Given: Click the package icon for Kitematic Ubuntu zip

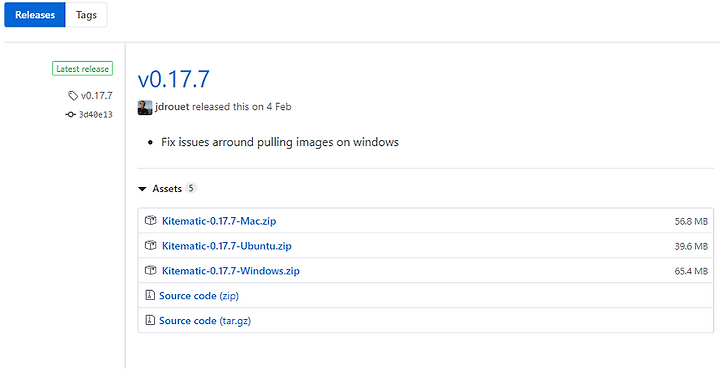Looking at the screenshot, I should (150, 245).
